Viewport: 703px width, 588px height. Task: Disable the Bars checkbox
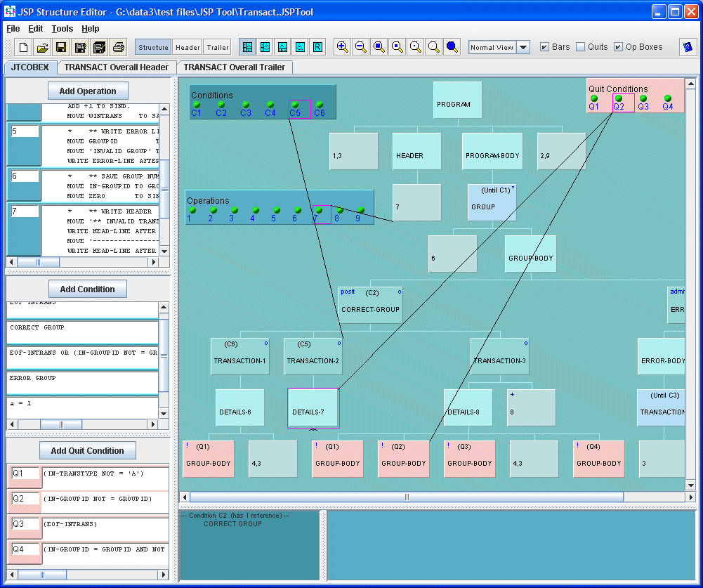point(544,46)
